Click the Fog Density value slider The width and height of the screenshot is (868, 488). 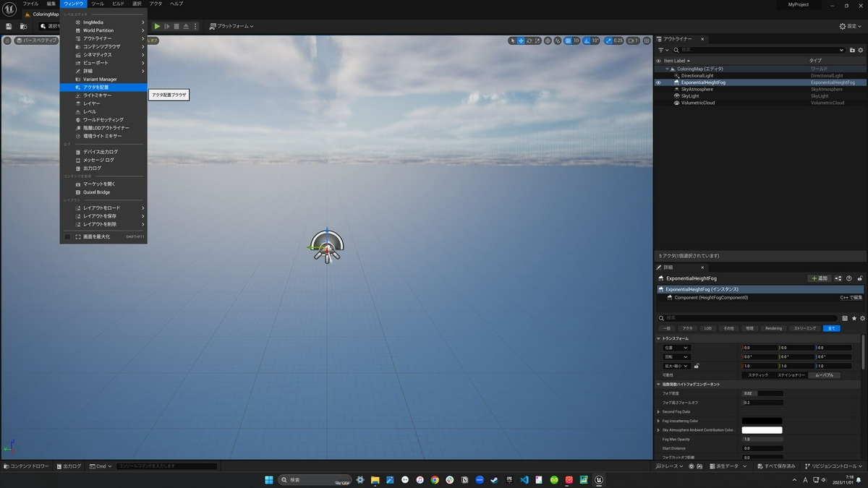(762, 393)
